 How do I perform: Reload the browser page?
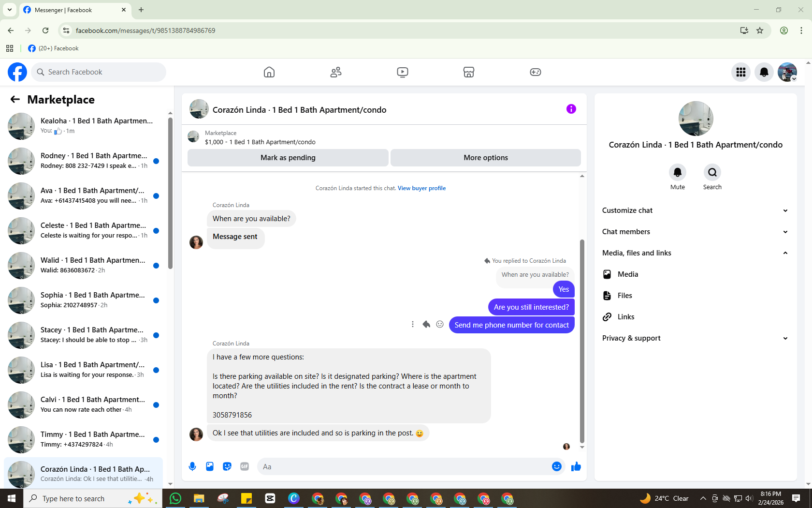tap(45, 30)
